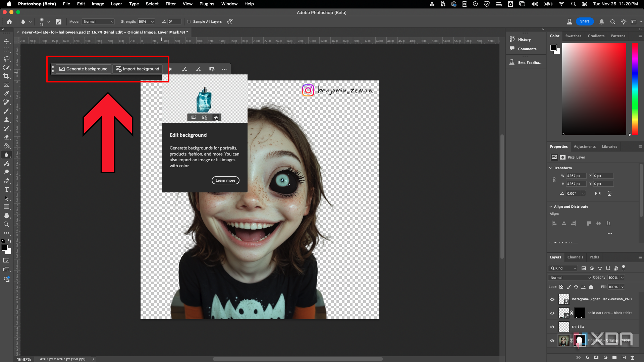The image size is (644, 362).
Task: Enable Sample All Layers checkbox
Action: tap(190, 21)
